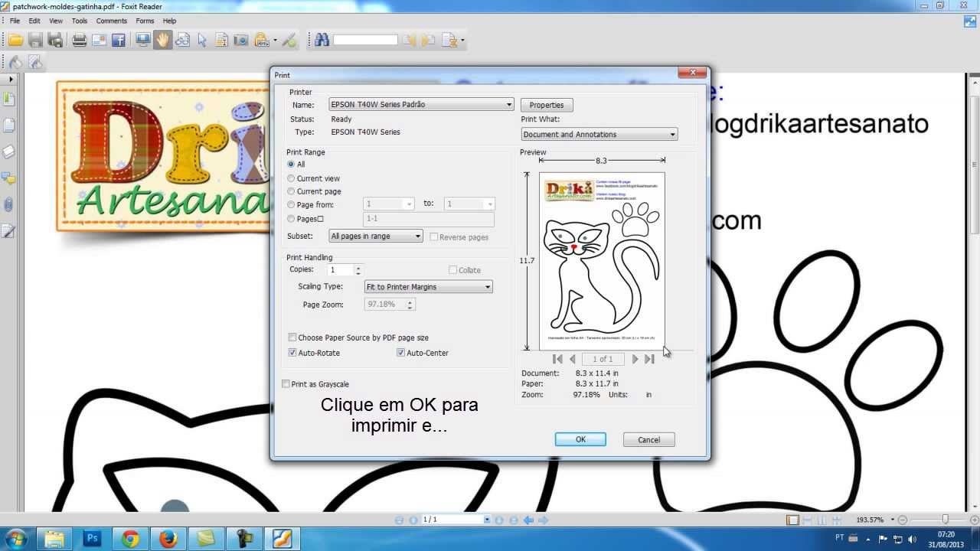Open the Print What dropdown

tap(599, 135)
